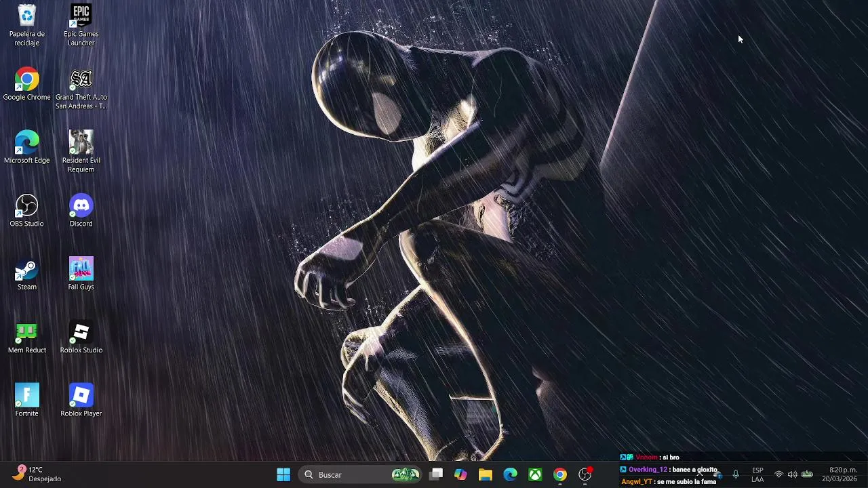Select the Google Chrome desktop shortcut

(27, 85)
